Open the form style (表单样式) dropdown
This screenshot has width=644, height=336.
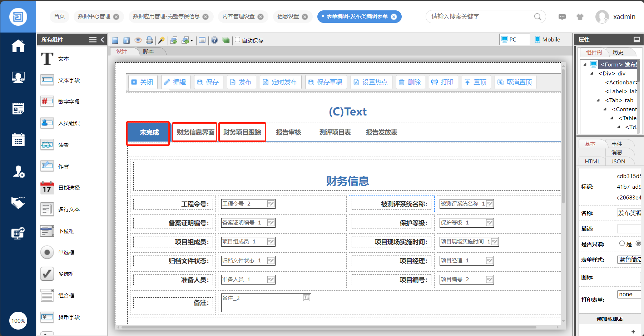coord(629,260)
